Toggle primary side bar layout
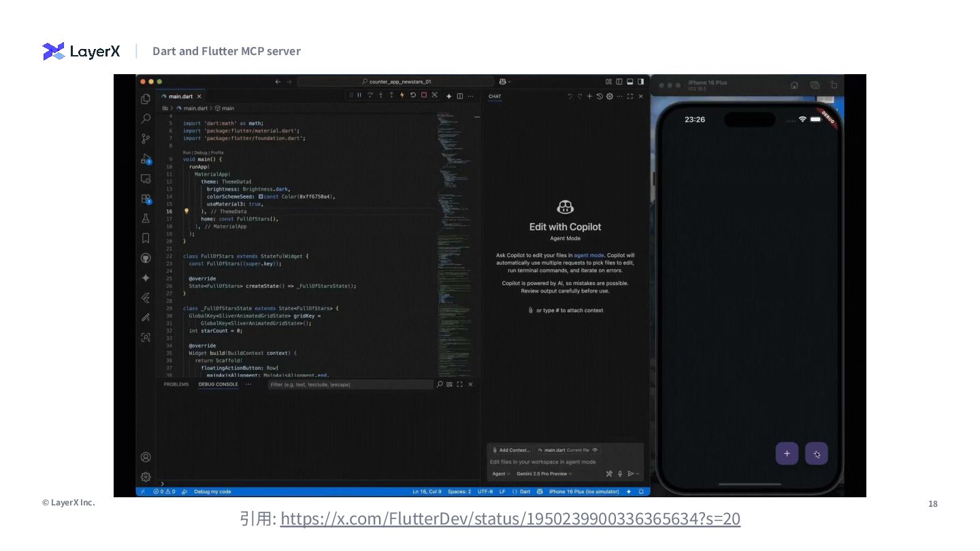 619,82
